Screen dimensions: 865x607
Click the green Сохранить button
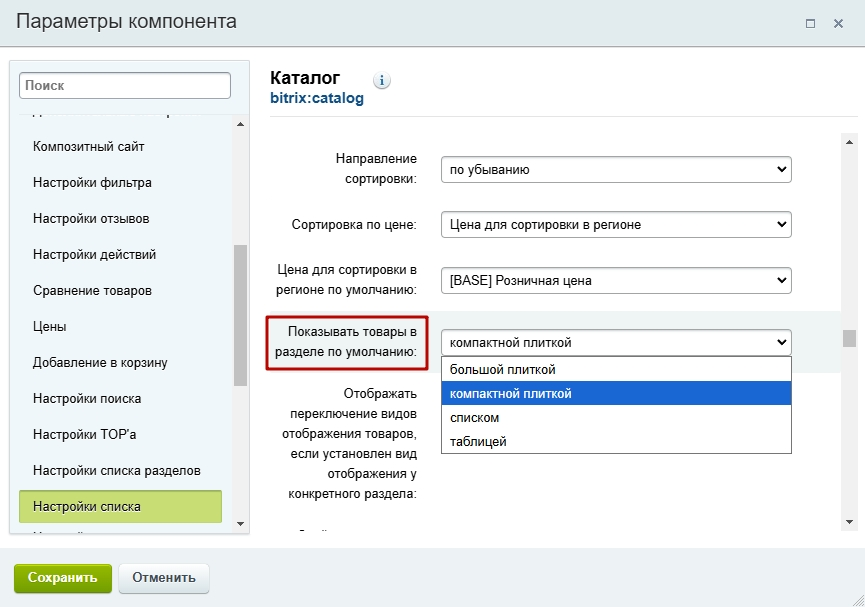coord(63,578)
